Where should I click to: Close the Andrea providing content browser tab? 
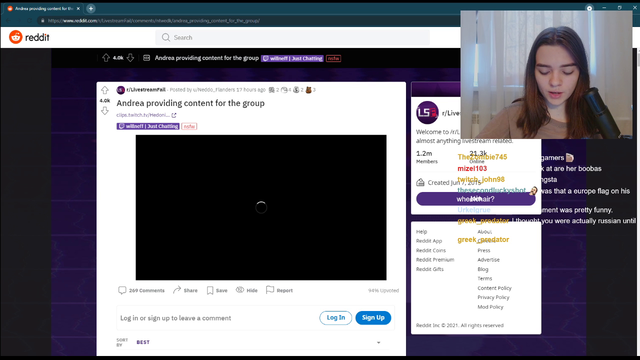click(x=78, y=9)
